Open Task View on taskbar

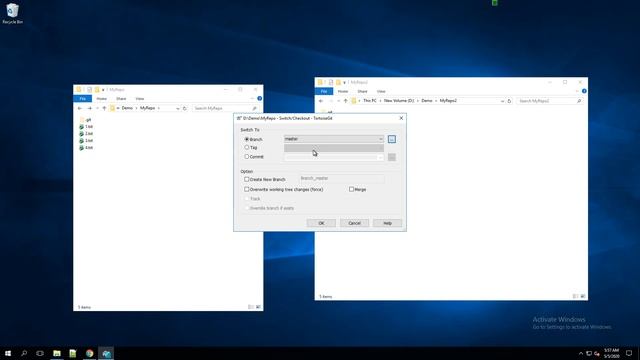(40, 353)
